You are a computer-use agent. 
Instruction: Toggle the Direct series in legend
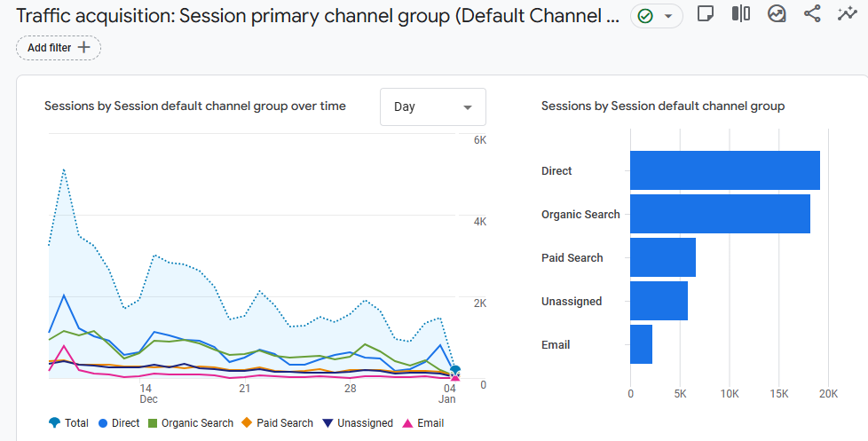pyautogui.click(x=118, y=423)
